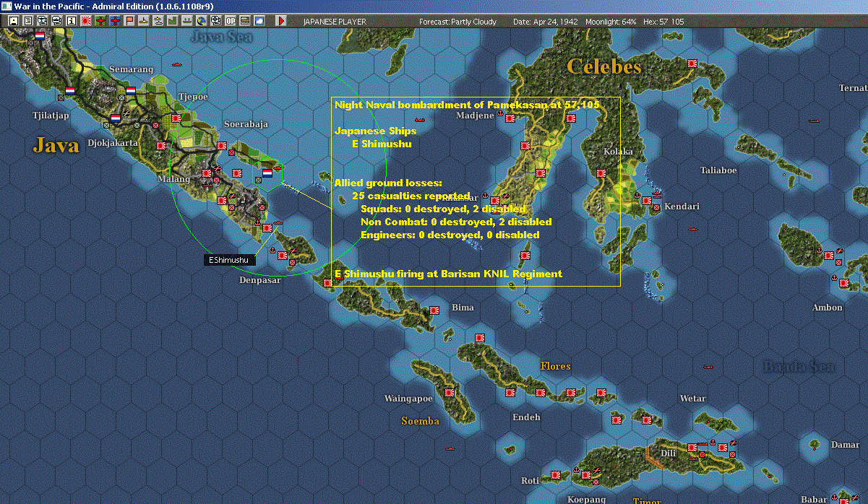
Task: Click the info 'i' toolbar icon
Action: pyautogui.click(x=71, y=21)
